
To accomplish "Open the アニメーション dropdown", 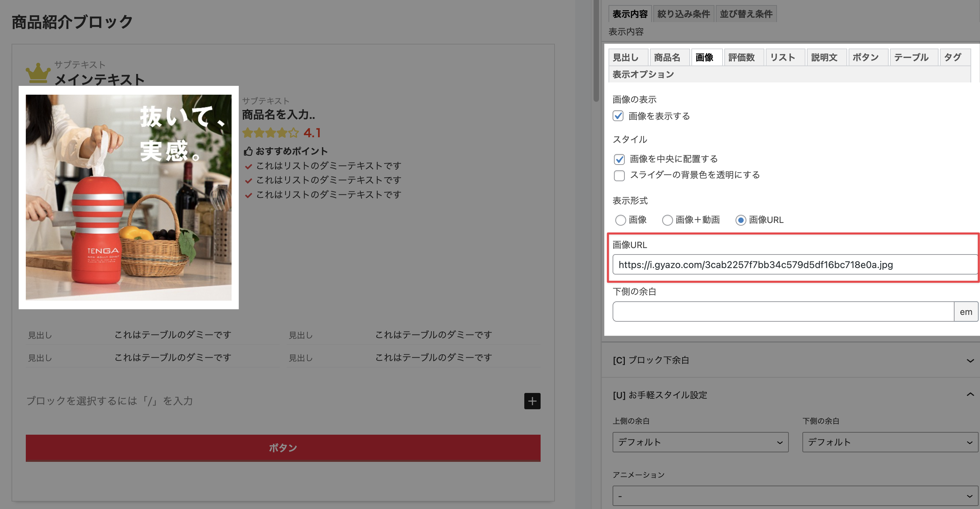I will tap(796, 496).
